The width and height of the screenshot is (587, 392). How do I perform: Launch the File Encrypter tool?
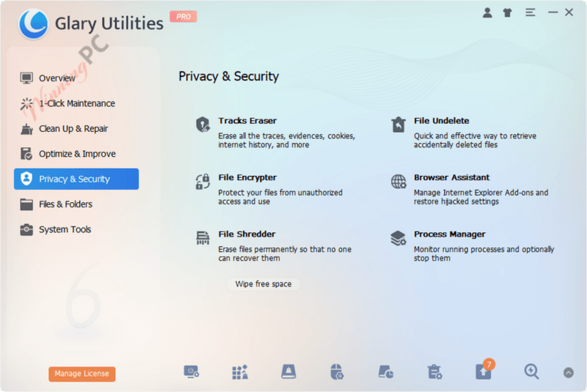click(x=247, y=177)
